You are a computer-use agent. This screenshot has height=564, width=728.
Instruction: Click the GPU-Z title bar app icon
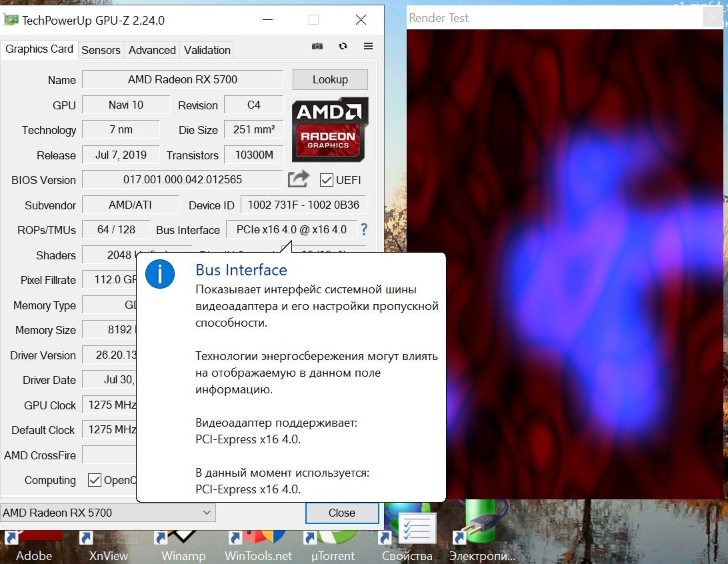point(11,20)
